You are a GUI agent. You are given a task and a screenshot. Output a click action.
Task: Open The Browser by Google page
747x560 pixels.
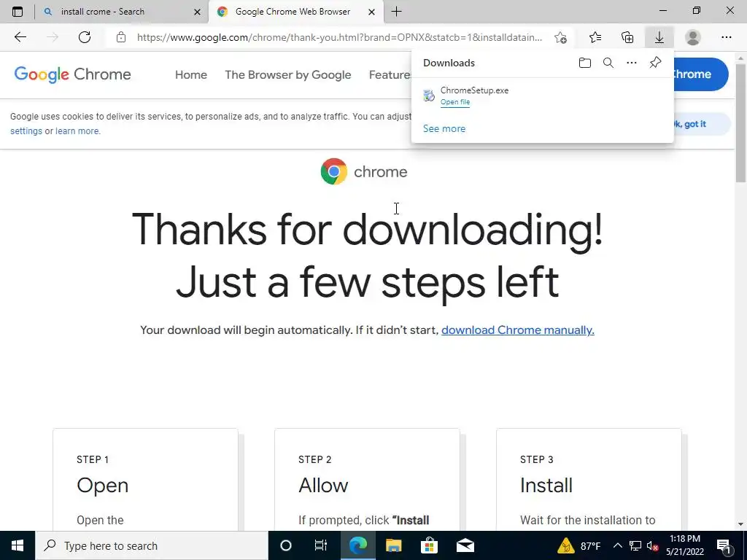pos(287,75)
